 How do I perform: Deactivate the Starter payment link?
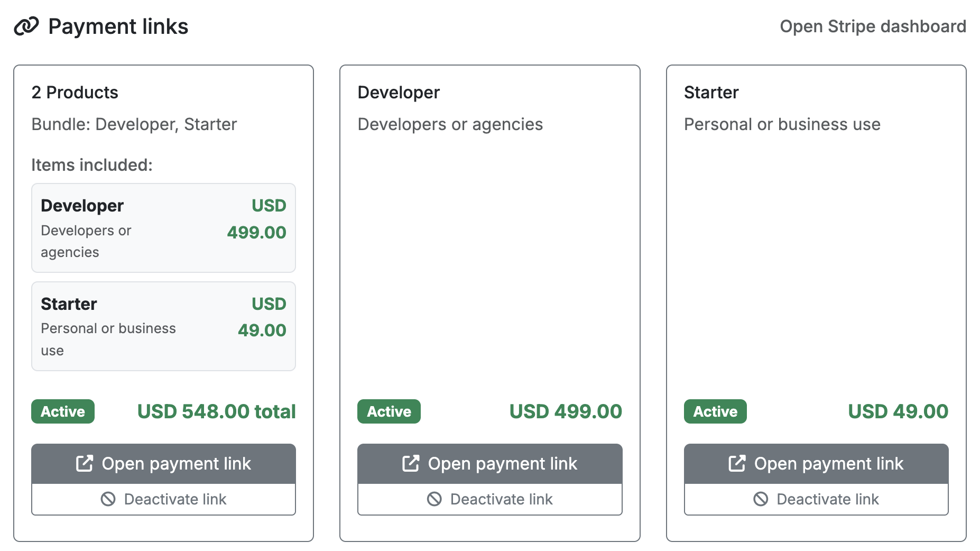[x=816, y=499]
